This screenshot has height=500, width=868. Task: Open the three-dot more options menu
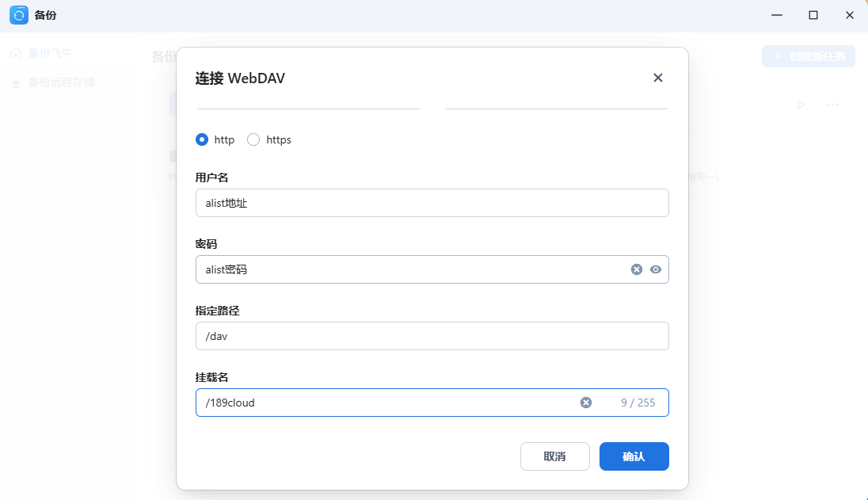click(832, 105)
